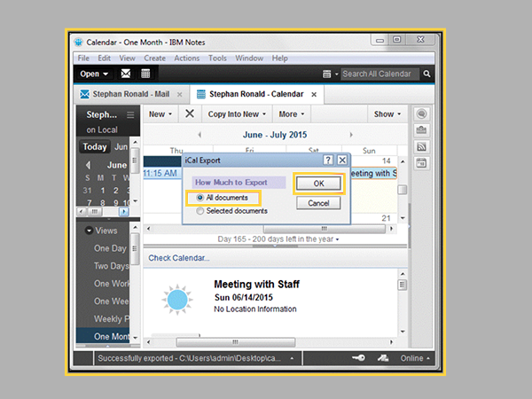This screenshot has width=532, height=399.
Task: Open the Edit menu
Action: pyautogui.click(x=104, y=59)
